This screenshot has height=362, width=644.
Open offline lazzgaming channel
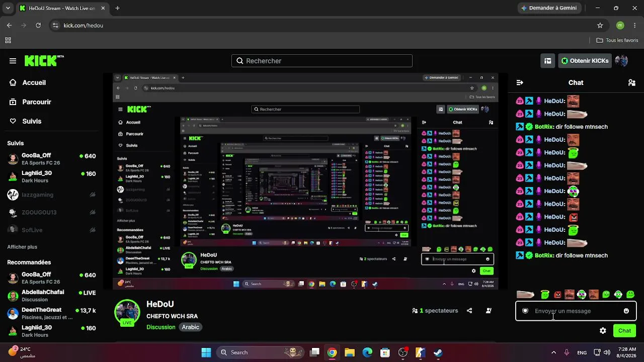pos(51,195)
